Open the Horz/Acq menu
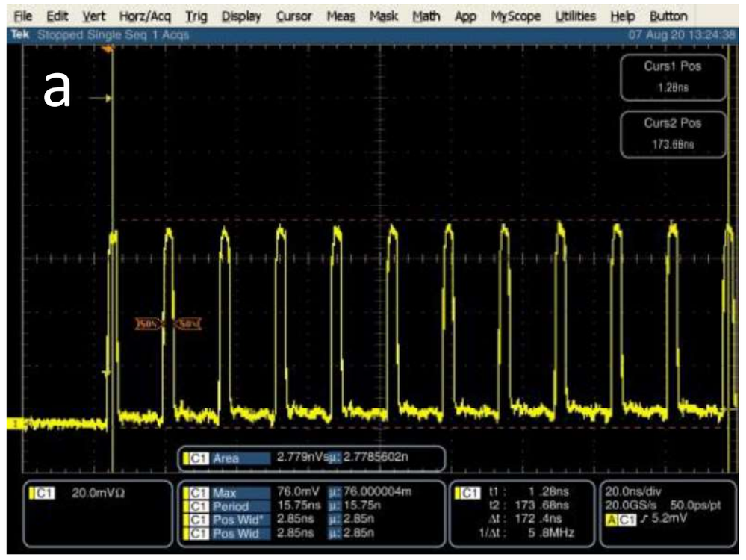The width and height of the screenshot is (746, 560). point(145,16)
